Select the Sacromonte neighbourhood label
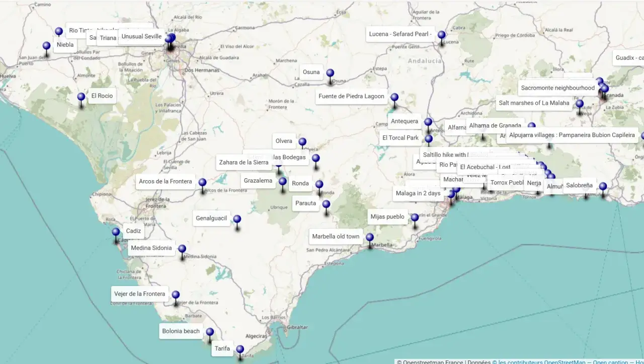The width and height of the screenshot is (644, 364). pyautogui.click(x=558, y=88)
